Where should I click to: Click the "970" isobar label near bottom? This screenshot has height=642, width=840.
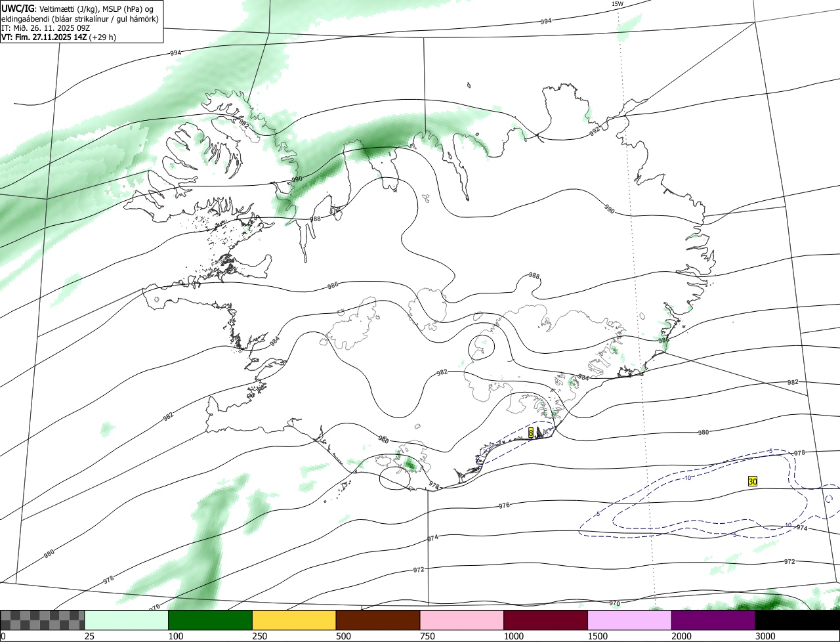click(x=615, y=603)
